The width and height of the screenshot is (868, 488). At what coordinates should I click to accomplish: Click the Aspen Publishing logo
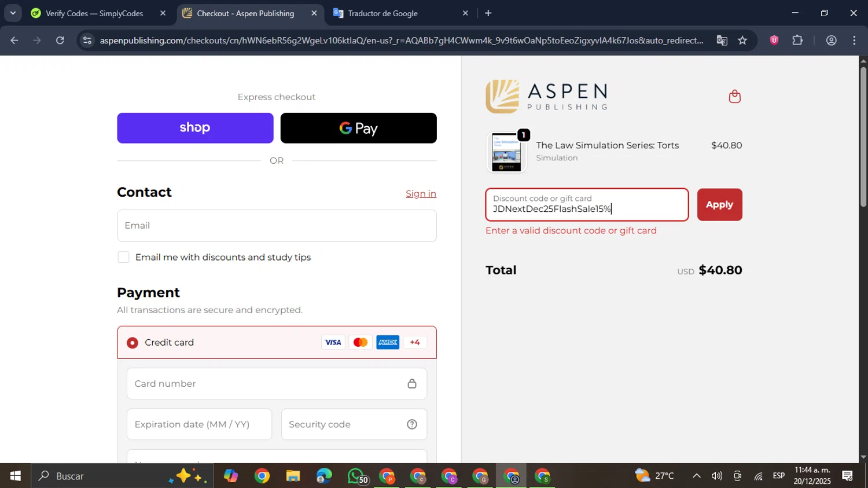point(546,96)
